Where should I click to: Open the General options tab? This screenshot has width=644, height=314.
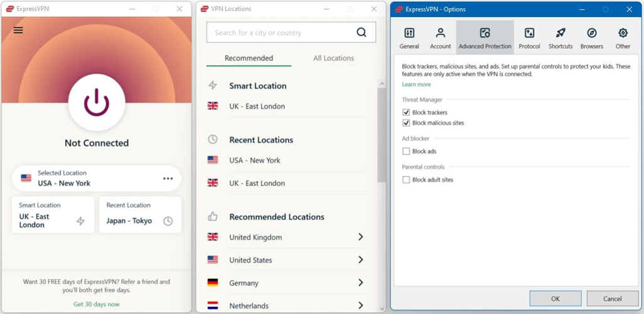(409, 38)
